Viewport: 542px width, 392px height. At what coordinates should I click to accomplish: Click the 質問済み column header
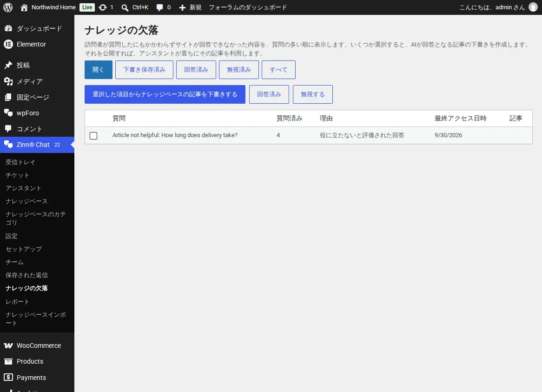tap(289, 118)
